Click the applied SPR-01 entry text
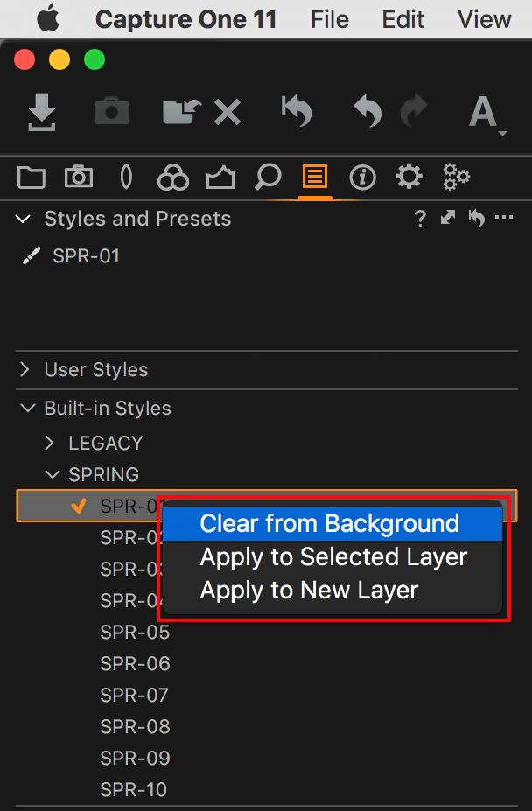 [x=87, y=256]
